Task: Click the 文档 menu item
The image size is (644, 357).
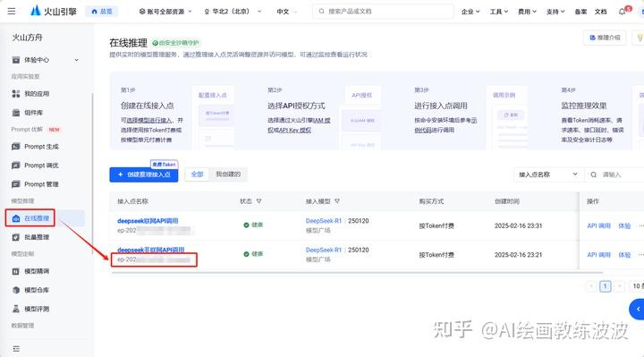Action: pyautogui.click(x=600, y=12)
